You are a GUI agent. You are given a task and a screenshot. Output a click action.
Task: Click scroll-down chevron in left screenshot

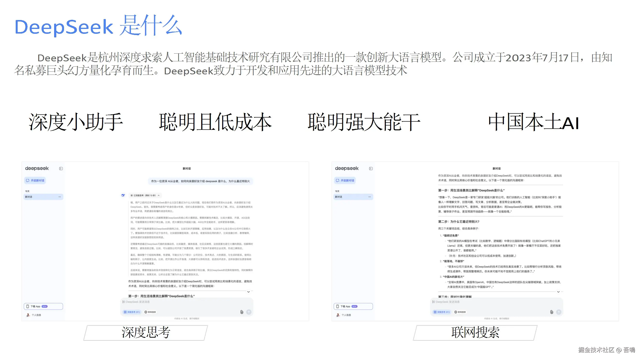[248, 292]
